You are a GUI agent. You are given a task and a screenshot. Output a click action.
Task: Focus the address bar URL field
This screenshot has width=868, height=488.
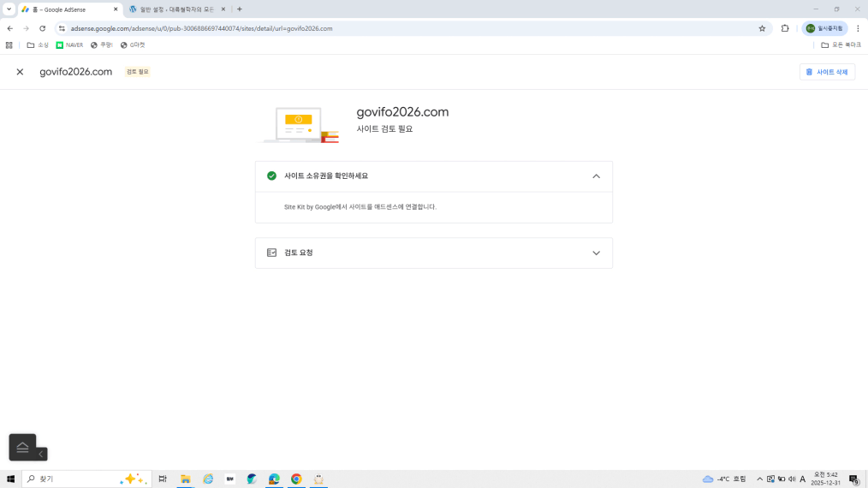click(410, 28)
